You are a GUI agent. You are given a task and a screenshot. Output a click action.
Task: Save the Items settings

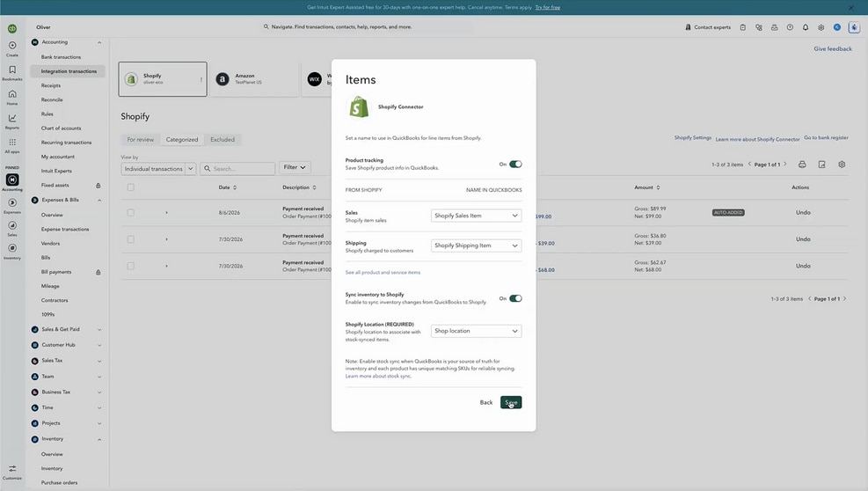pos(511,402)
